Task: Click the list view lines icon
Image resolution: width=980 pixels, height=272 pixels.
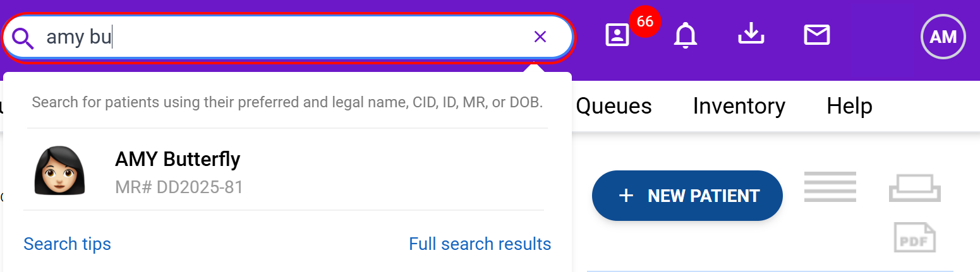Action: coord(830,187)
